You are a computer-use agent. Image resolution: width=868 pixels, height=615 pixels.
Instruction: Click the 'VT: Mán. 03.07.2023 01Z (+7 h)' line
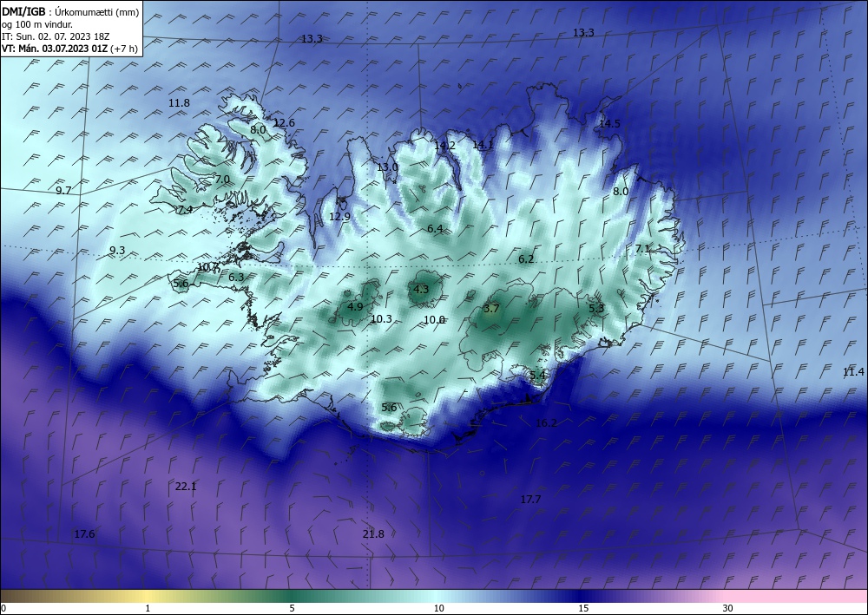click(x=69, y=49)
